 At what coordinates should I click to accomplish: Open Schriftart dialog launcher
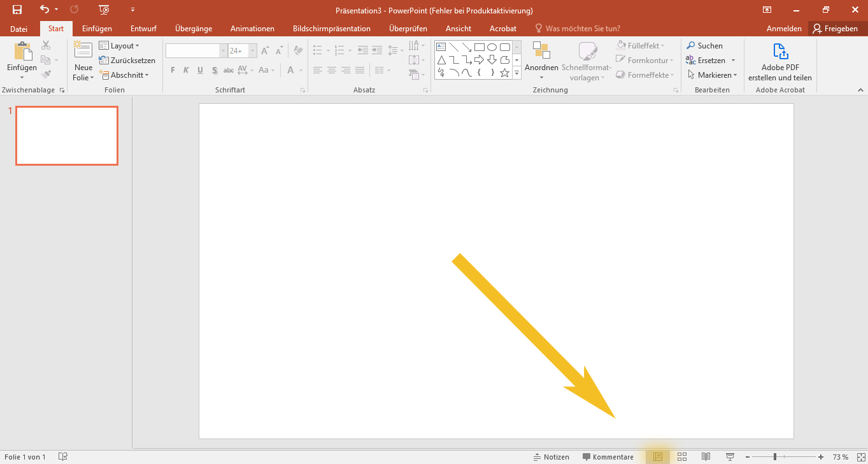302,91
